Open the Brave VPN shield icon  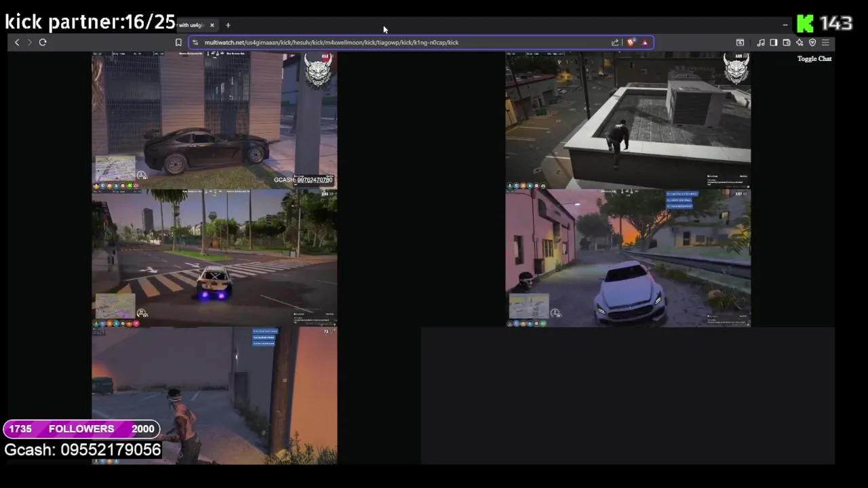click(812, 42)
